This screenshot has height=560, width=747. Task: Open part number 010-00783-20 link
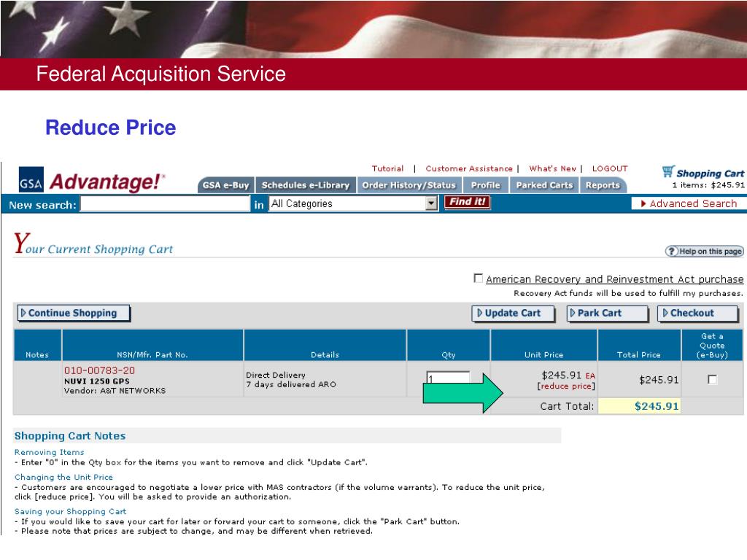coord(99,370)
